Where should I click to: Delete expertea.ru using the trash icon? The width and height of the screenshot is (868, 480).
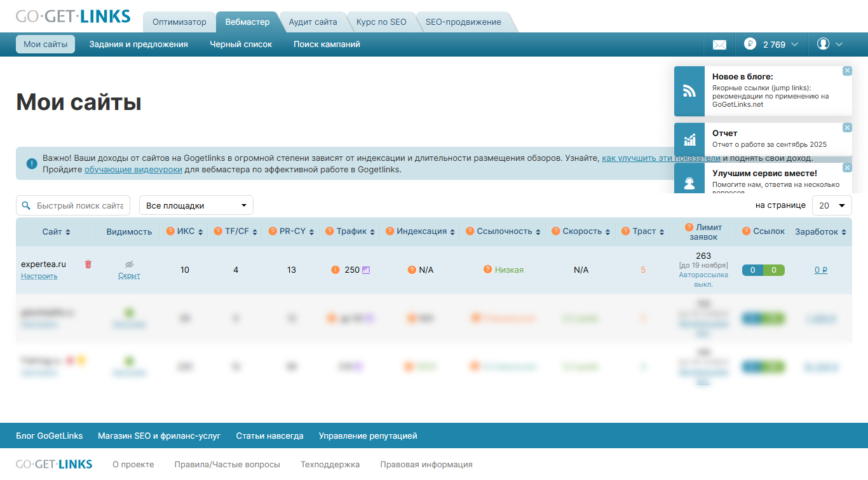[x=88, y=264]
